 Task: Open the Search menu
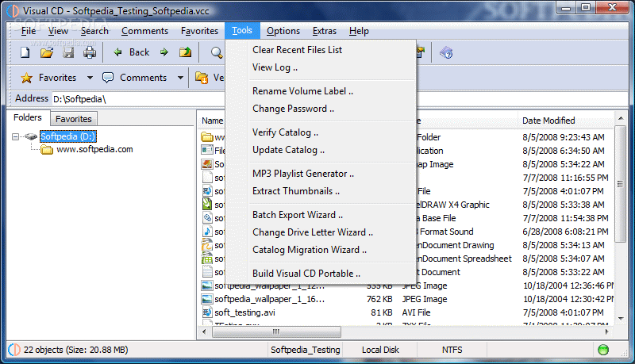pos(94,31)
